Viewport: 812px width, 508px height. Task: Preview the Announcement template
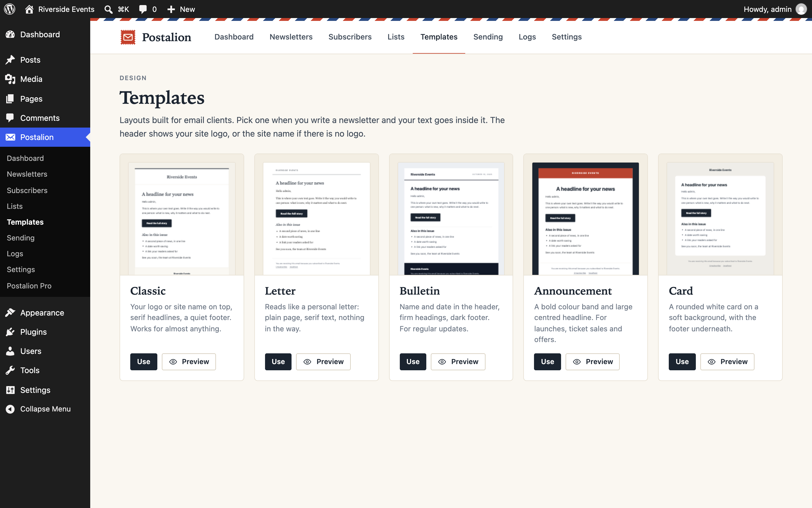(593, 362)
